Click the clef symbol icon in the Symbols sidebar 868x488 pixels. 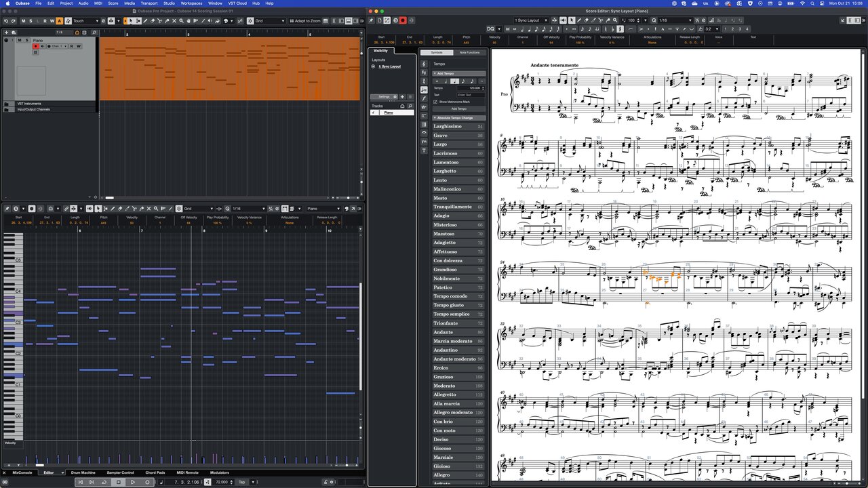(424, 64)
